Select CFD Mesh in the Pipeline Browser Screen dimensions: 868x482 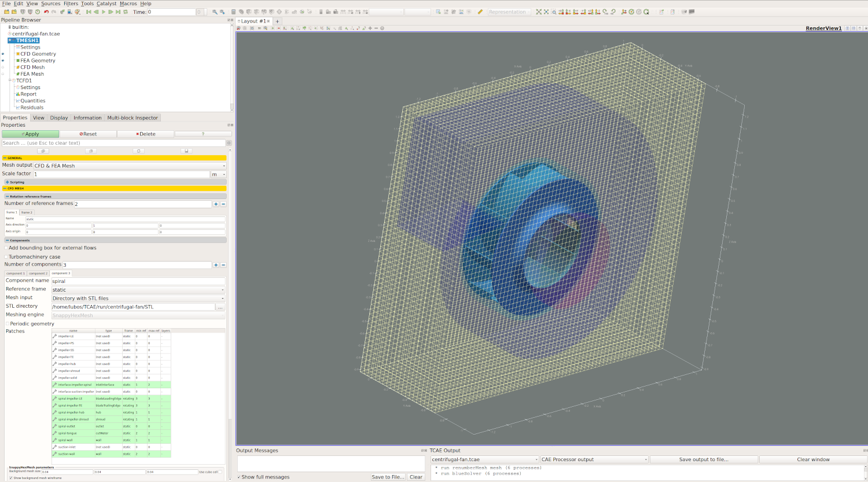click(32, 68)
